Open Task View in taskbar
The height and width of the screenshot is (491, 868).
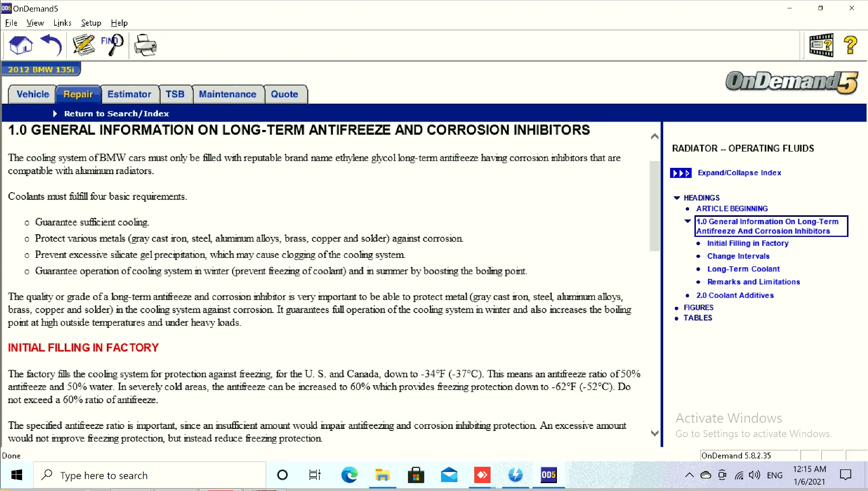coord(315,475)
